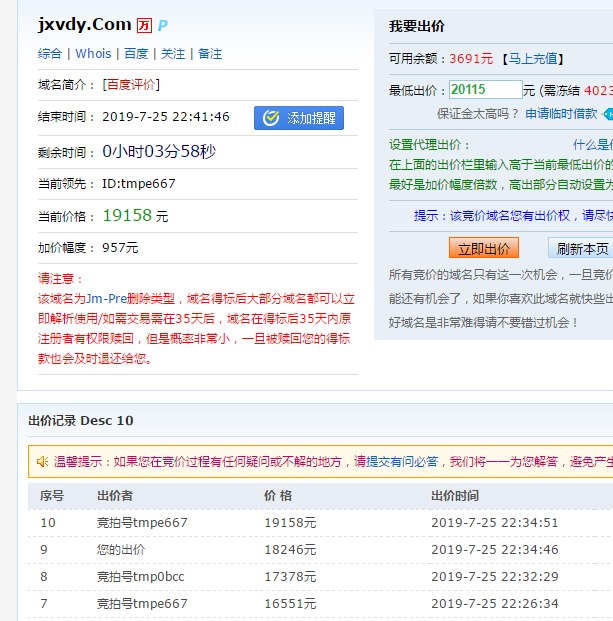
Task: Click the blue P icon beside domain name
Action: pos(162,26)
